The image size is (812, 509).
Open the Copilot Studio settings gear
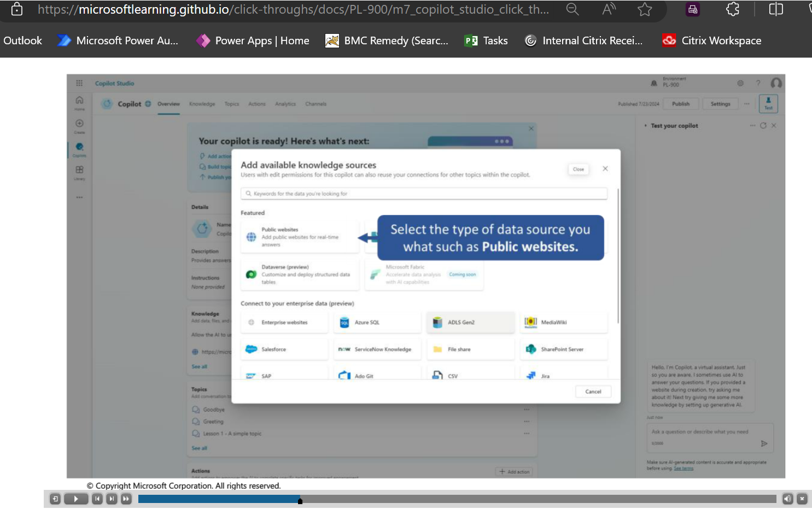pos(740,83)
